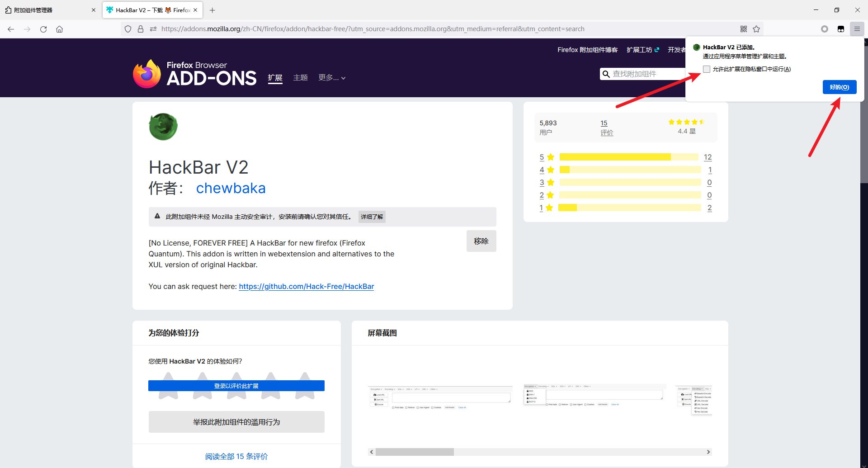Image resolution: width=868 pixels, height=468 pixels.
Task: Confirm with the 好的(O) button
Action: point(840,87)
